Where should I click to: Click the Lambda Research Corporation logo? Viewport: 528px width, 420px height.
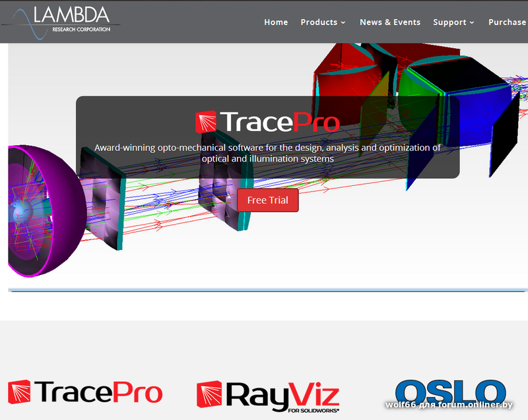point(61,22)
